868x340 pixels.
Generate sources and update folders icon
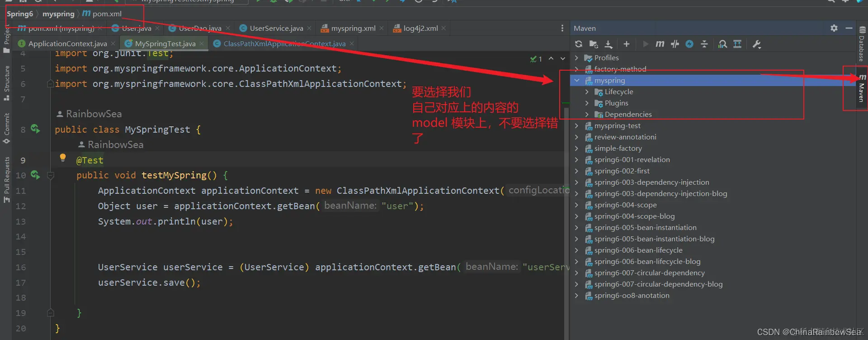[594, 44]
